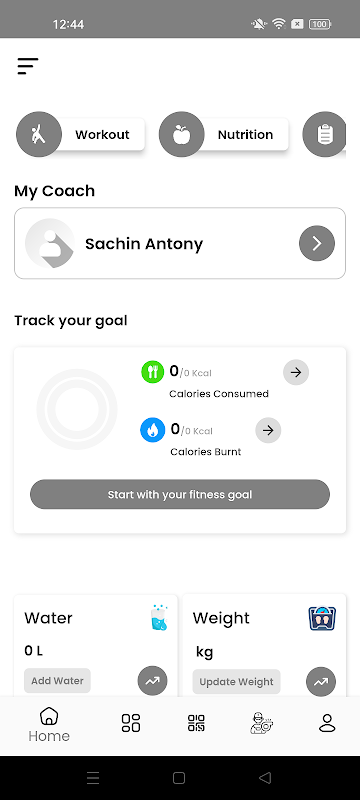The image size is (360, 800).
Task: Open the clipboard category icon
Action: [324, 134]
